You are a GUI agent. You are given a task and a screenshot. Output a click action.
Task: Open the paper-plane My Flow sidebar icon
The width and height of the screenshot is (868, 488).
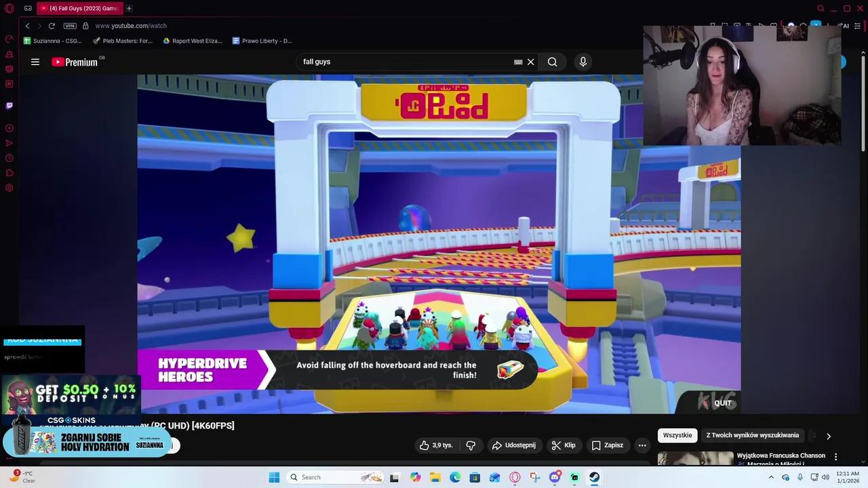[9, 143]
